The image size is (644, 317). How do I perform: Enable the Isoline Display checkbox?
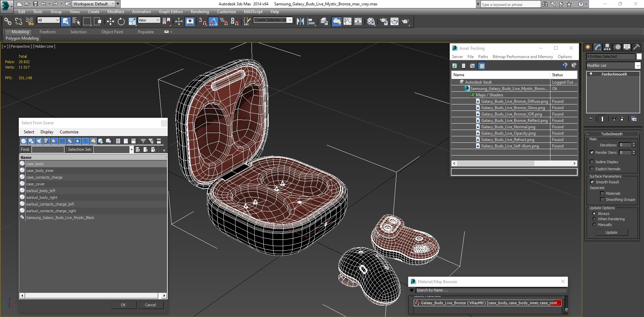pyautogui.click(x=592, y=162)
